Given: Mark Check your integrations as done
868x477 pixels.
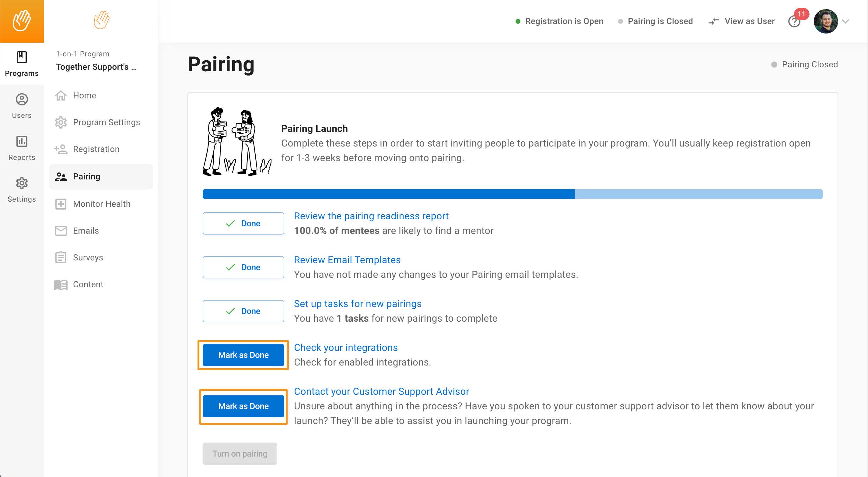Looking at the screenshot, I should click(243, 355).
